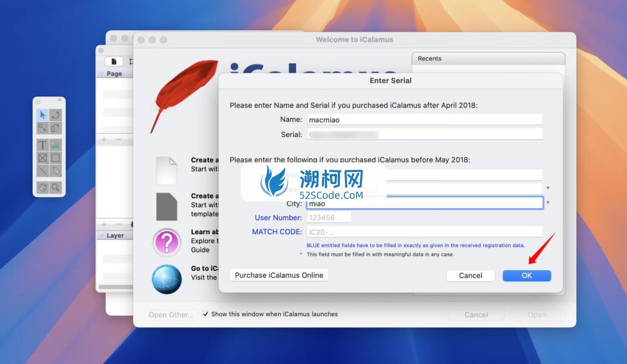Screen dimensions: 627x364
Task: Collapse the Page section disclosure triangle
Action: tap(101, 73)
